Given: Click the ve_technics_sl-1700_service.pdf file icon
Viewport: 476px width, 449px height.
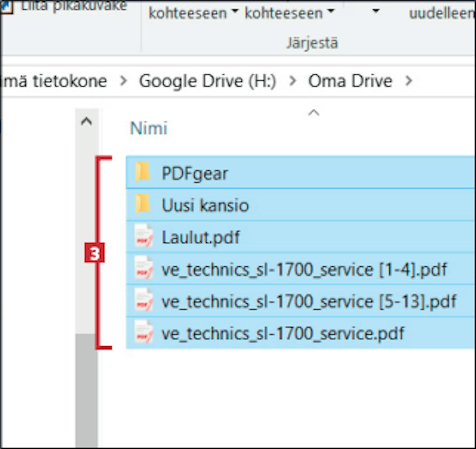Looking at the screenshot, I should [x=144, y=333].
